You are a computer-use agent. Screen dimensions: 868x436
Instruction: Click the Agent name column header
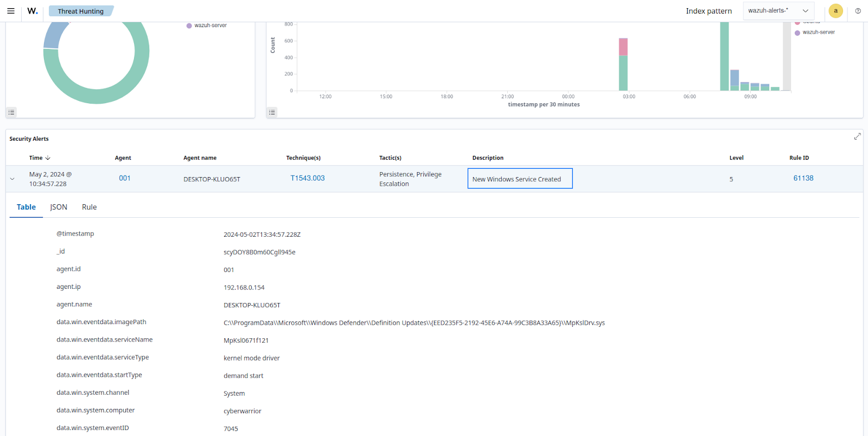200,158
